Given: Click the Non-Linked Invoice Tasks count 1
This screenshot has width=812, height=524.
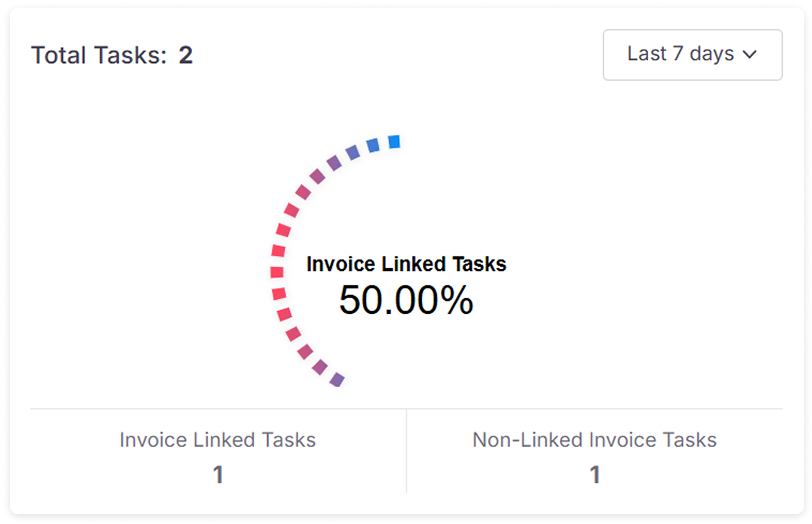Looking at the screenshot, I should coord(595,475).
